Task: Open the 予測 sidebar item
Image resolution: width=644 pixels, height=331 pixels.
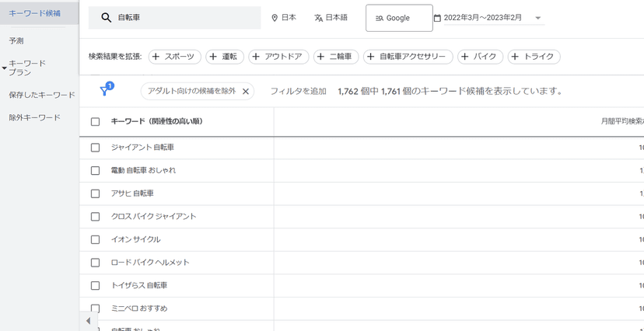Action: (x=16, y=41)
